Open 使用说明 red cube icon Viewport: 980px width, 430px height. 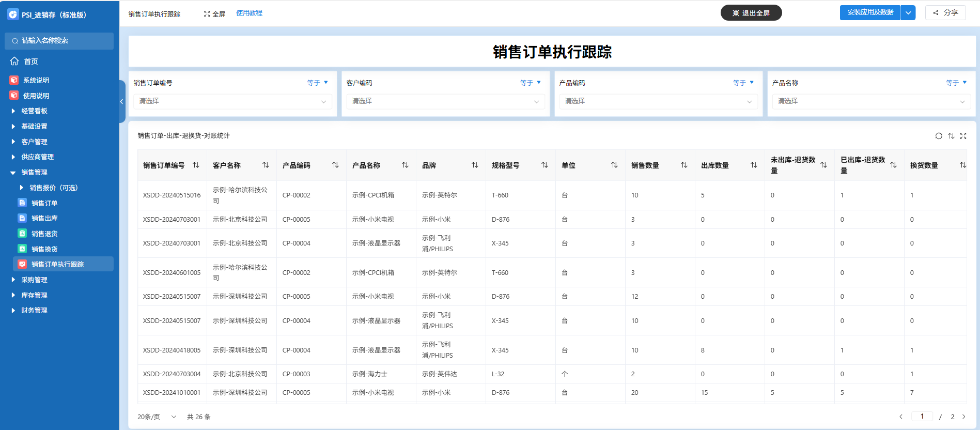14,96
